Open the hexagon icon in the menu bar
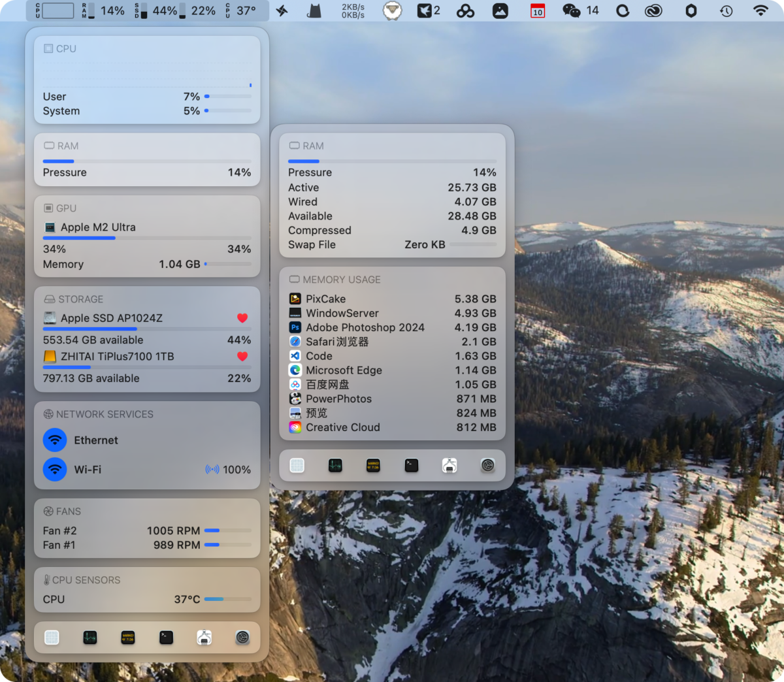Viewport: 784px width, 682px height. (691, 10)
